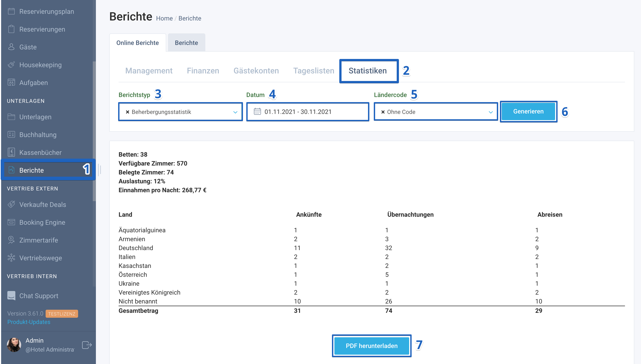Click the Gesamtbetrag total row label

click(138, 311)
